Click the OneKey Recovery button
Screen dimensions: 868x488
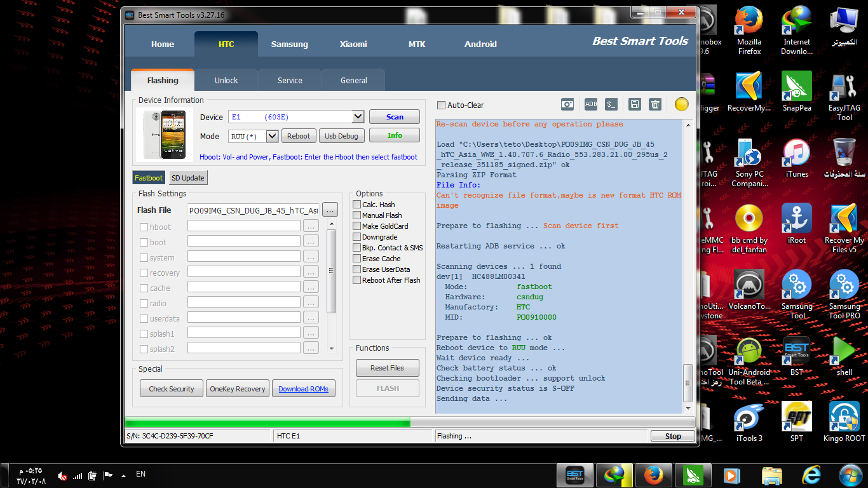click(238, 389)
